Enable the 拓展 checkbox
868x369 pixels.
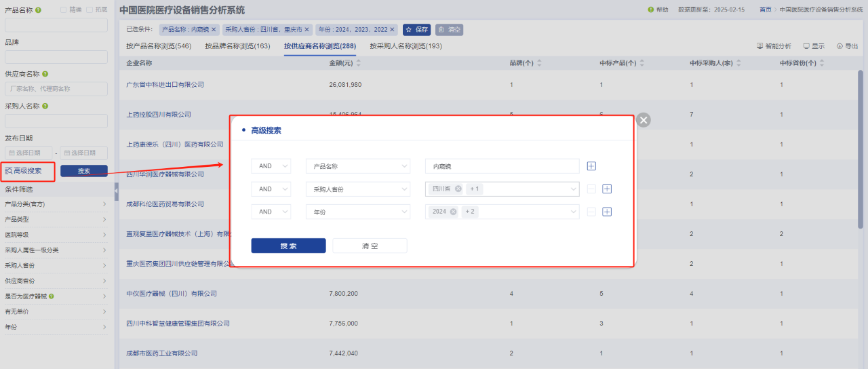(x=90, y=10)
